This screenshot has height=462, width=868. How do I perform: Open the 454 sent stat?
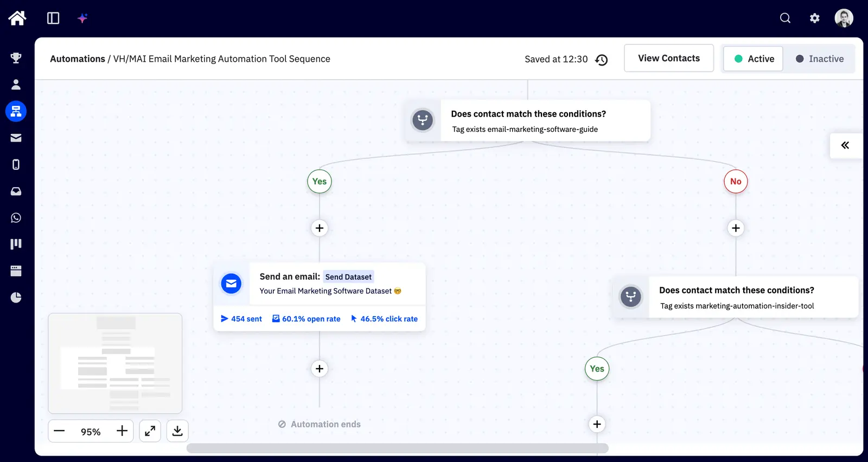coord(241,319)
